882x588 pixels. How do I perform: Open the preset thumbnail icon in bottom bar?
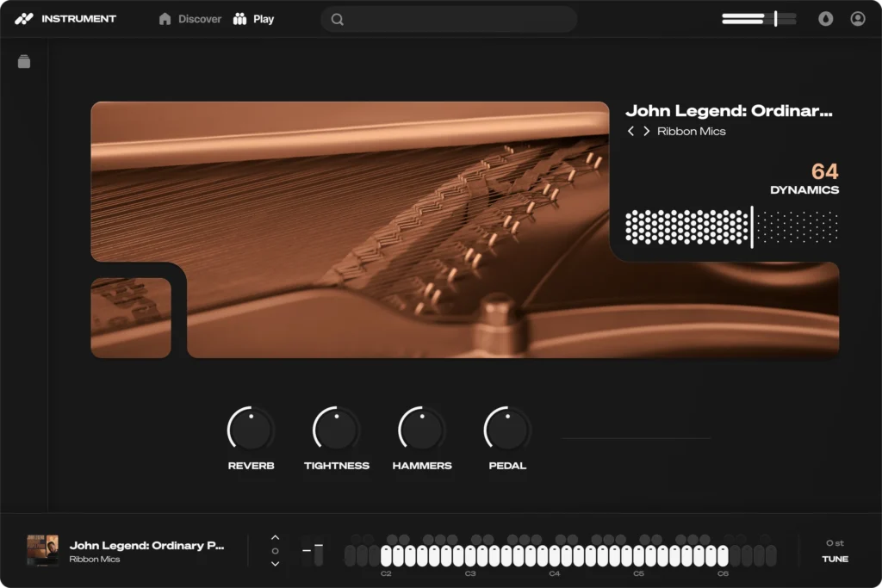pos(45,549)
